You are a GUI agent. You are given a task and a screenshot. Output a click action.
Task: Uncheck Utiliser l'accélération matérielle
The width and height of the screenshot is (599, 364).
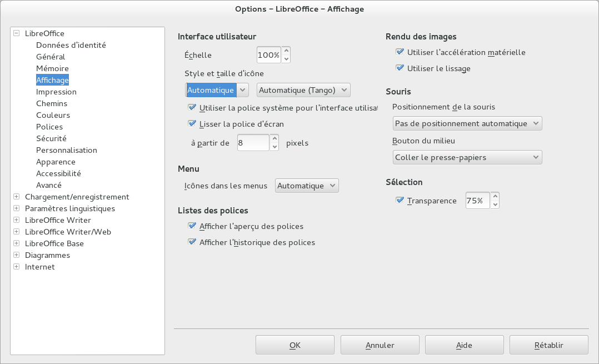coord(400,52)
